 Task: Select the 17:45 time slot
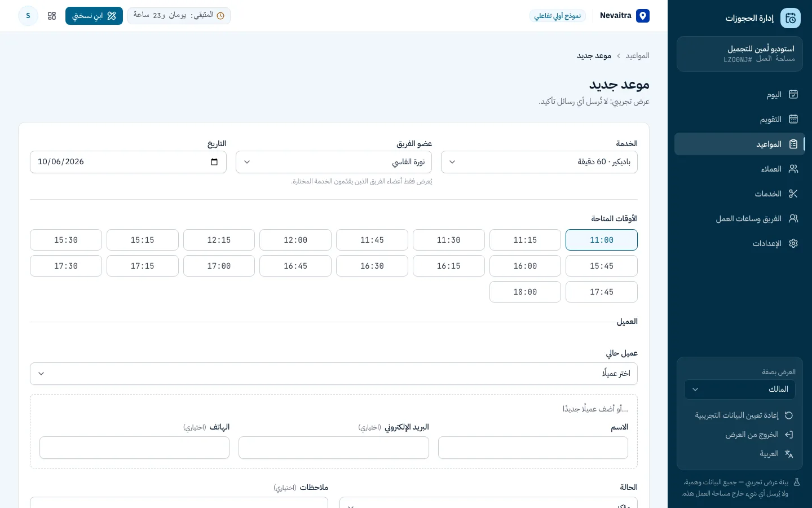click(602, 292)
